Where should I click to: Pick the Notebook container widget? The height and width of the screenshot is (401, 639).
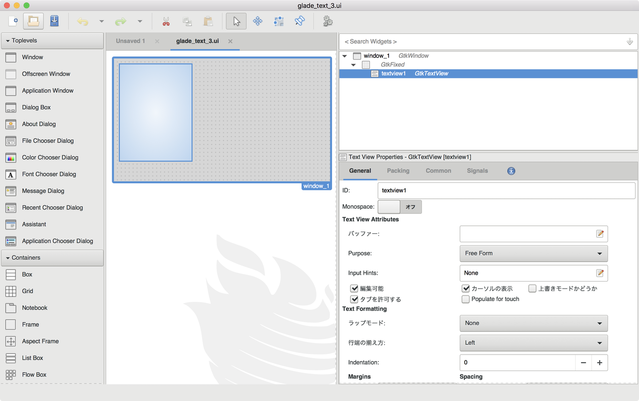[52, 308]
